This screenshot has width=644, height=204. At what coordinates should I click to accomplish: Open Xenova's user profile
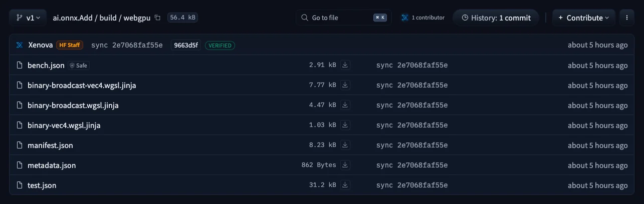pos(41,45)
